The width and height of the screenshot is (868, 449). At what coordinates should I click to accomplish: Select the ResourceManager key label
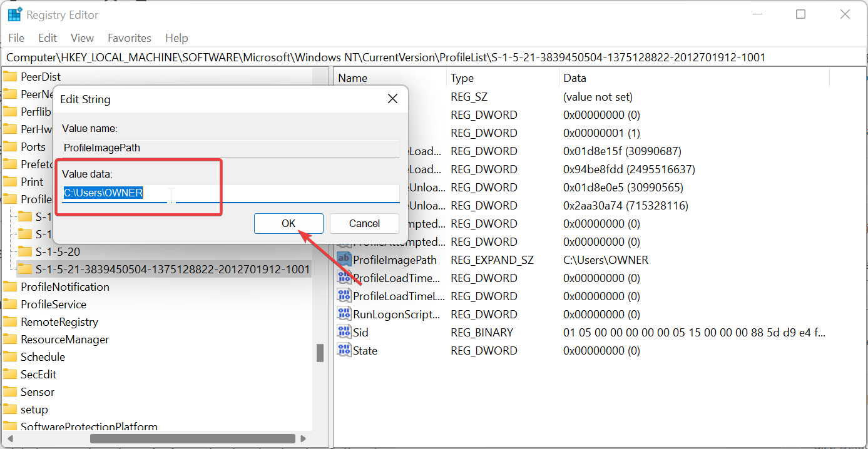[x=65, y=340]
